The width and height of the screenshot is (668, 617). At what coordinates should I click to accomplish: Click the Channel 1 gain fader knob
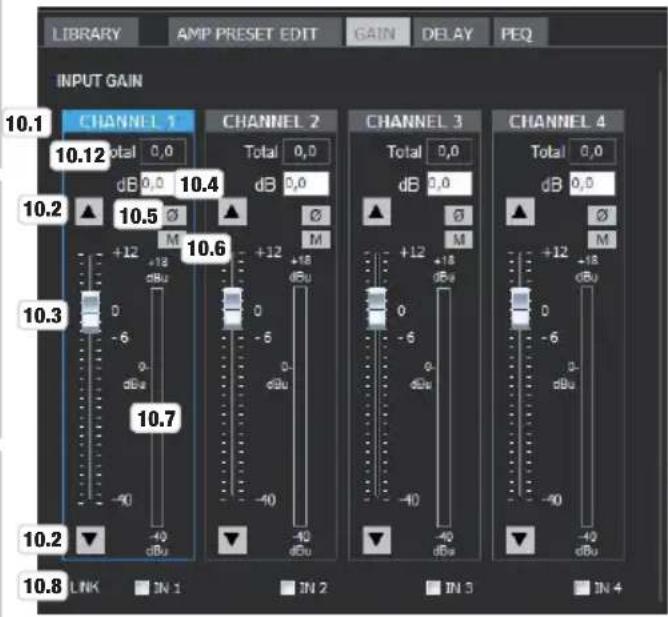pyautogui.click(x=90, y=311)
